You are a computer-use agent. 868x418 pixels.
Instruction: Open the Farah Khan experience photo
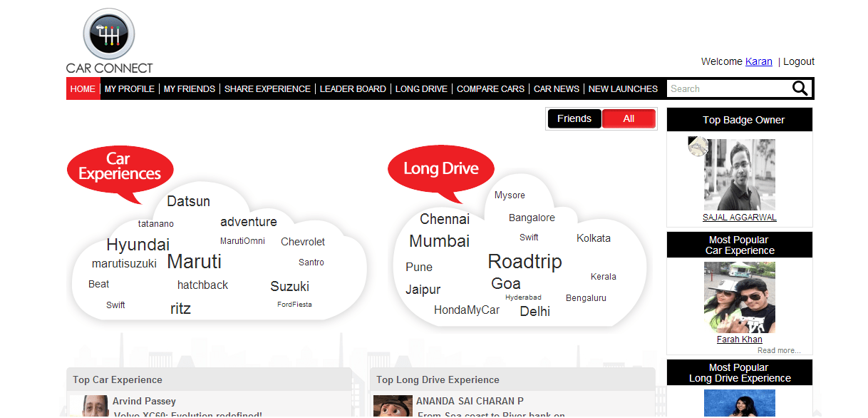[740, 297]
